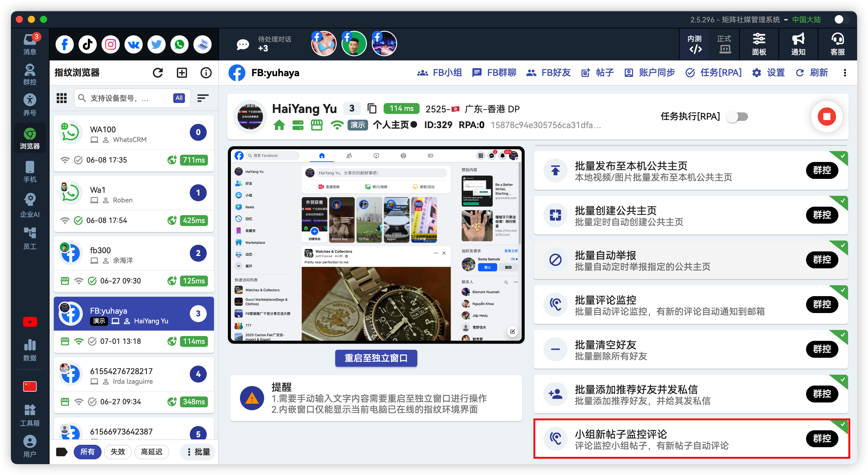Click 群控 for 小组新帖子监控评论

pyautogui.click(x=822, y=438)
